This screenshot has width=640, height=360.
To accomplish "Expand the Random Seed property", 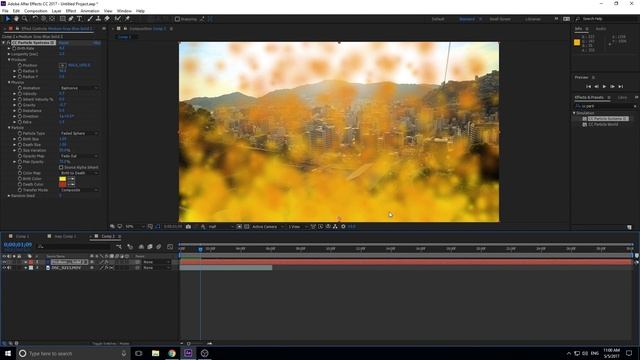I will point(9,196).
